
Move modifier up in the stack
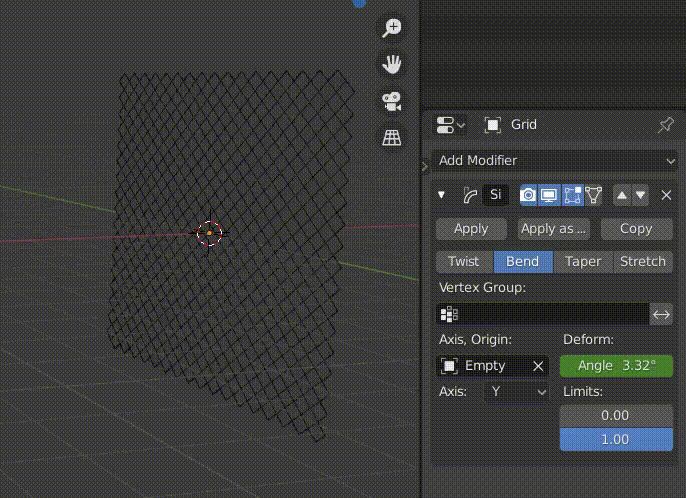[x=622, y=195]
